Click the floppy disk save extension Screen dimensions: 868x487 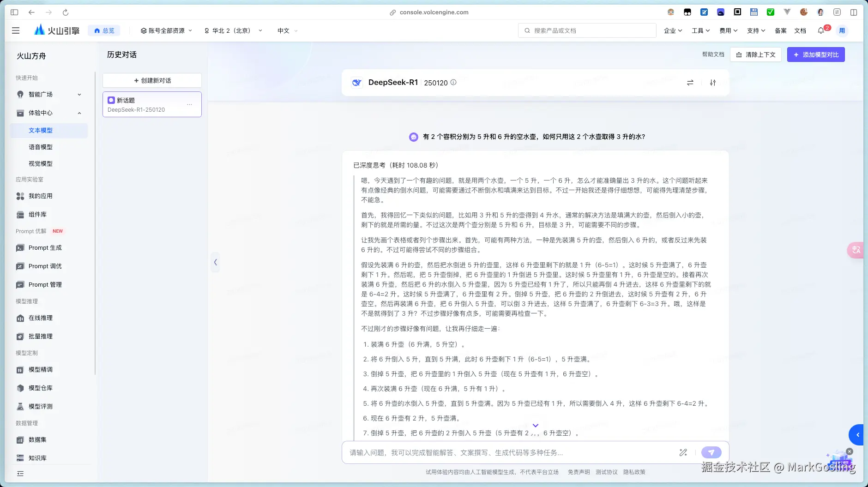click(754, 12)
